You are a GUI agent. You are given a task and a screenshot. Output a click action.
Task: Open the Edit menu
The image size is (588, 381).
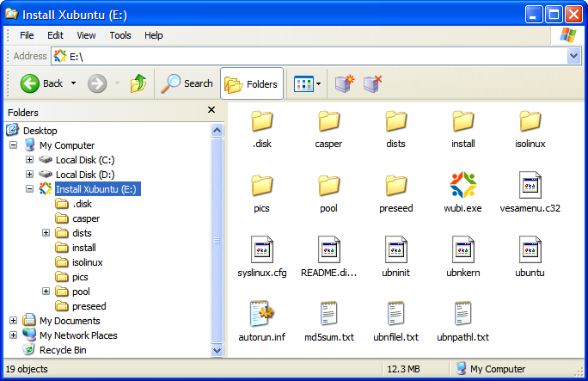tap(55, 35)
